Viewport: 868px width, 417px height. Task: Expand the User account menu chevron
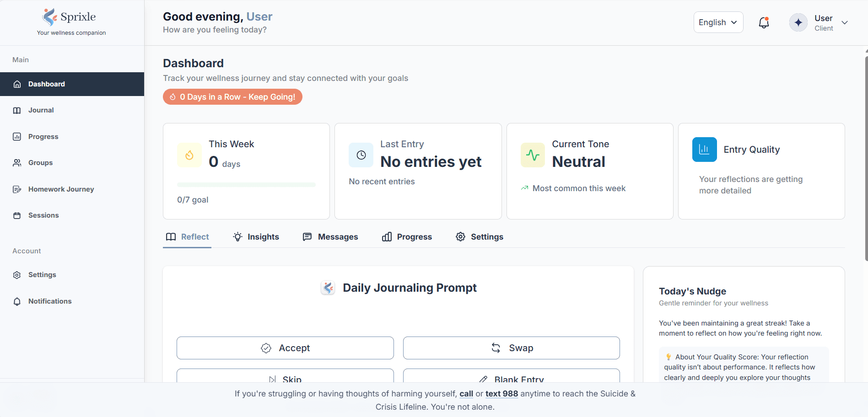tap(845, 22)
